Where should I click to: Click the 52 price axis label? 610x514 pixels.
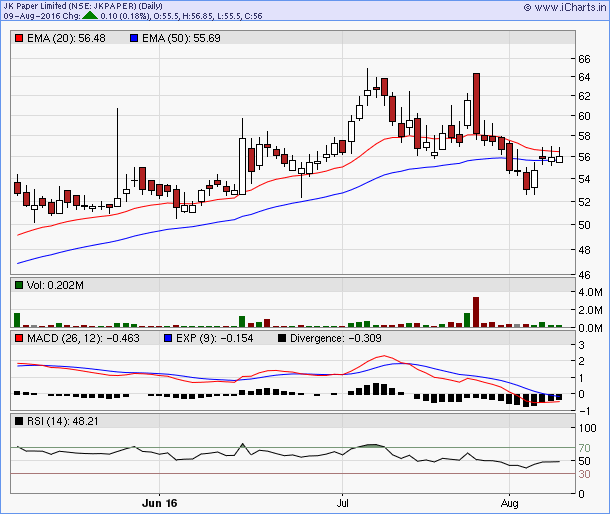coord(584,202)
